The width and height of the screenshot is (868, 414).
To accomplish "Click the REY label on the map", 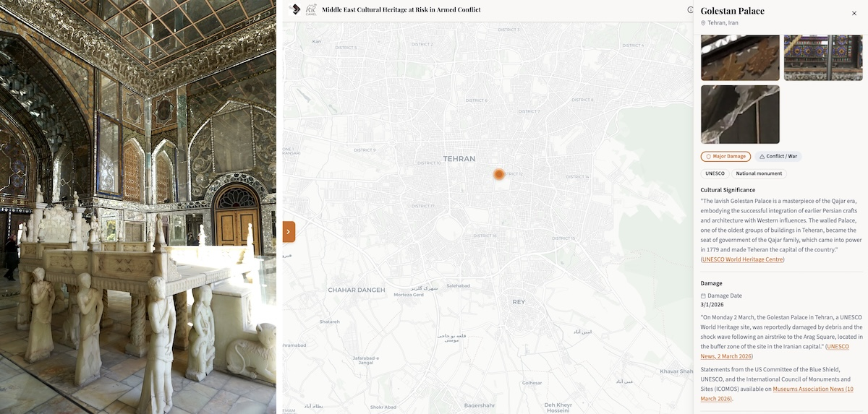I will 518,301.
